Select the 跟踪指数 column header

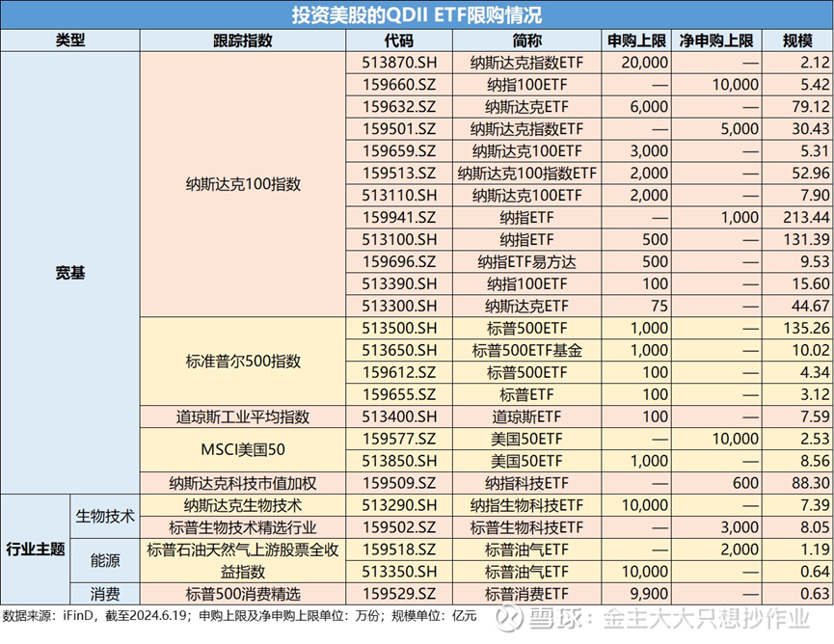(x=243, y=40)
